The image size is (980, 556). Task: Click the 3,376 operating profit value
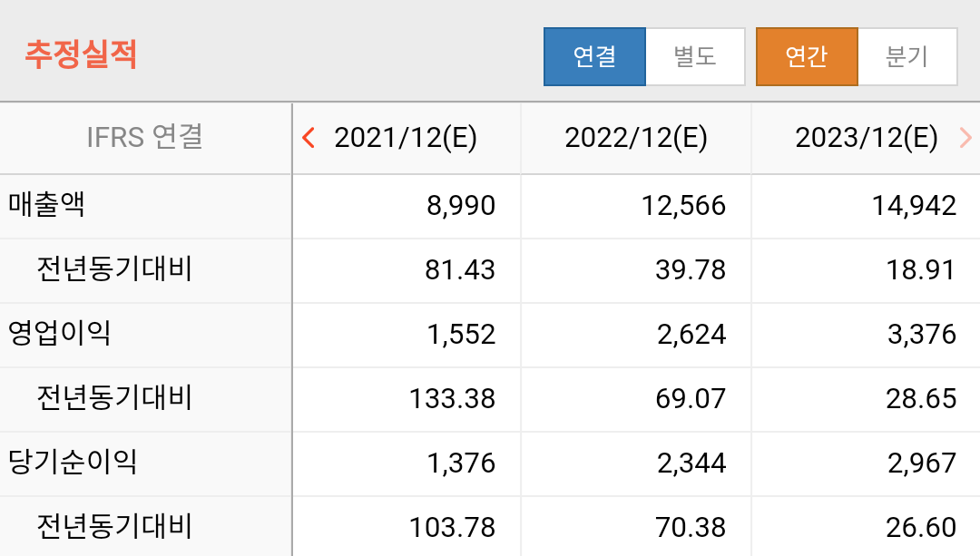click(x=922, y=334)
